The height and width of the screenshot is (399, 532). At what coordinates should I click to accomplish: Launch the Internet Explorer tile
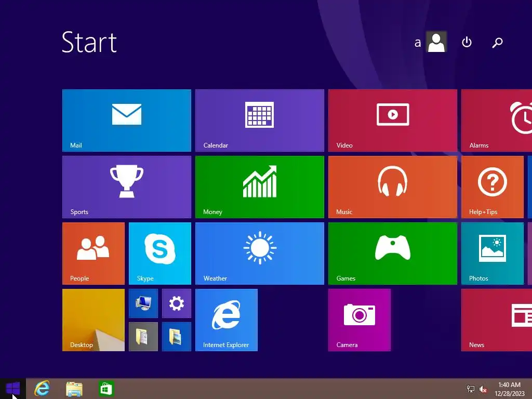pos(227,320)
